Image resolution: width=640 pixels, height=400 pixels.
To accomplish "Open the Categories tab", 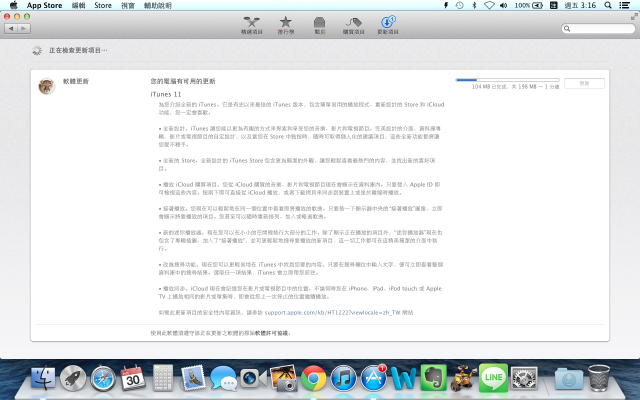I will pos(320,25).
